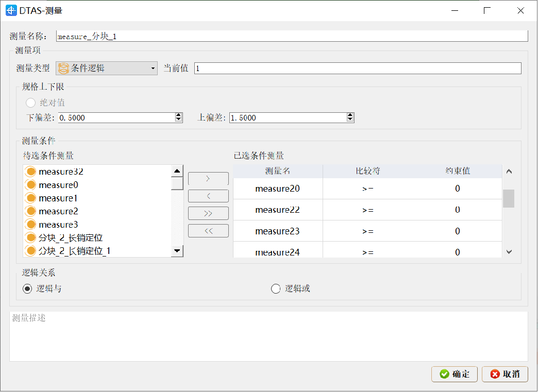
Task: Increase the 上偏差 value with stepper
Action: [350, 115]
